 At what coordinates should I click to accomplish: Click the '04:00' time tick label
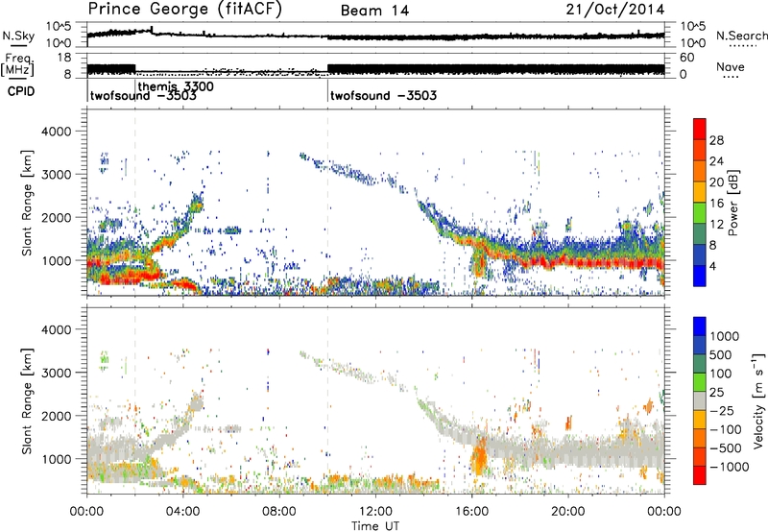183,512
